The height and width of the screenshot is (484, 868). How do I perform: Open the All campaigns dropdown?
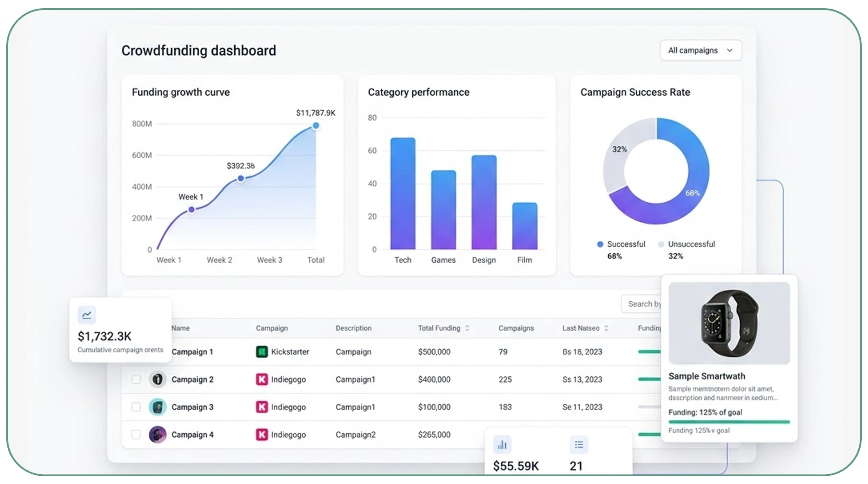[700, 50]
